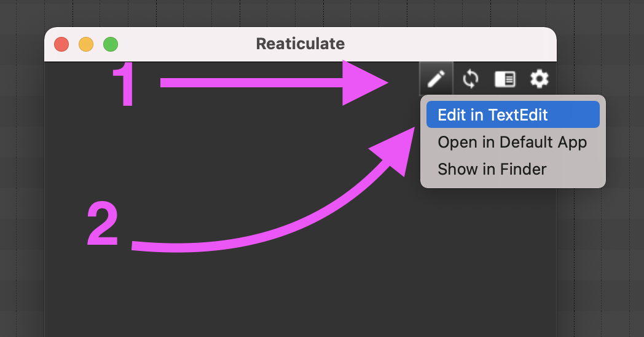Click the shaft of the straight arrow
This screenshot has height=337, width=644.
pyautogui.click(x=246, y=83)
